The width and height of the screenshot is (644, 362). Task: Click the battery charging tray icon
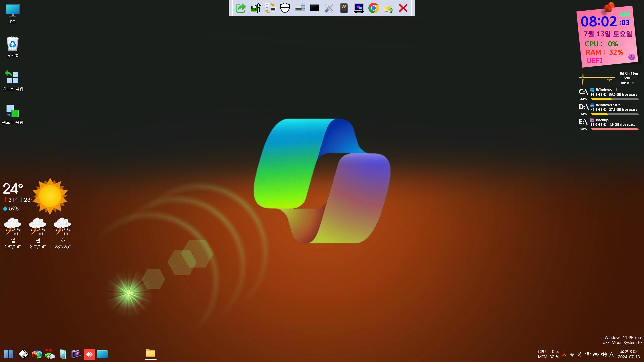click(596, 354)
